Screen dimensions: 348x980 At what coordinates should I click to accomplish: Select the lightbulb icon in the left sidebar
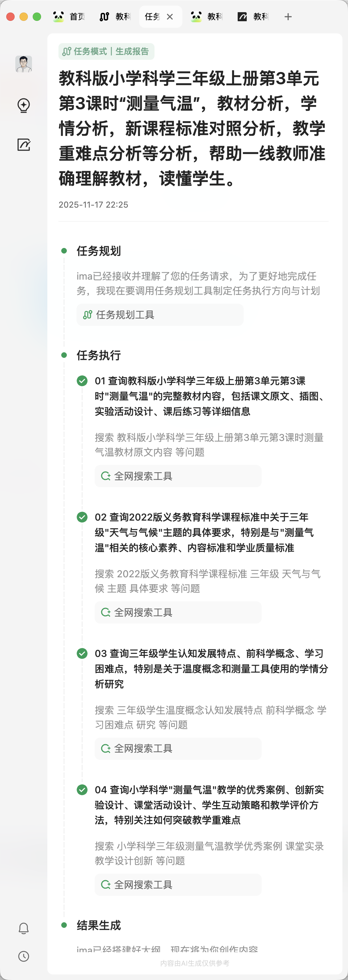(24, 106)
